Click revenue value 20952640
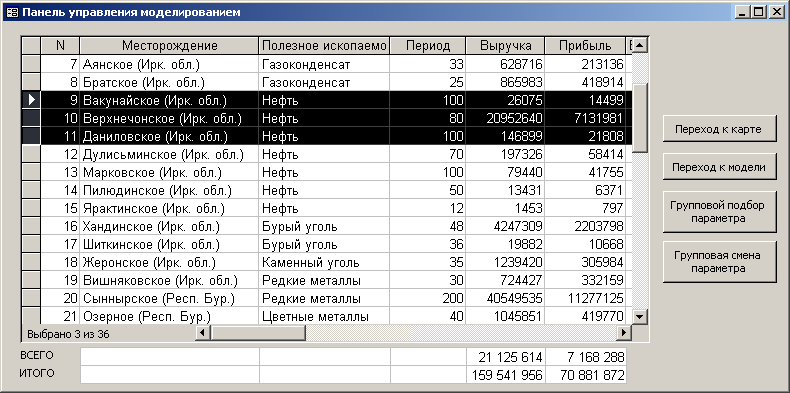This screenshot has width=790, height=393. click(505, 118)
